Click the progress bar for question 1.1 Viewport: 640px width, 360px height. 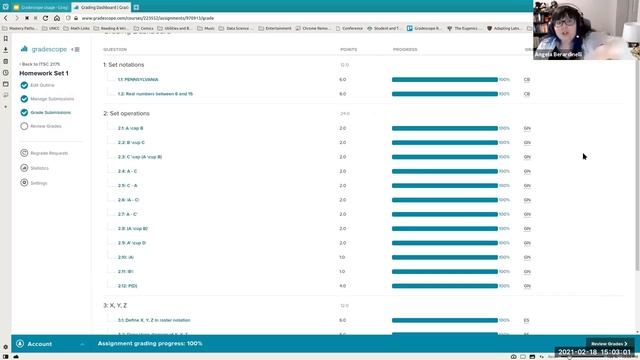445,80
